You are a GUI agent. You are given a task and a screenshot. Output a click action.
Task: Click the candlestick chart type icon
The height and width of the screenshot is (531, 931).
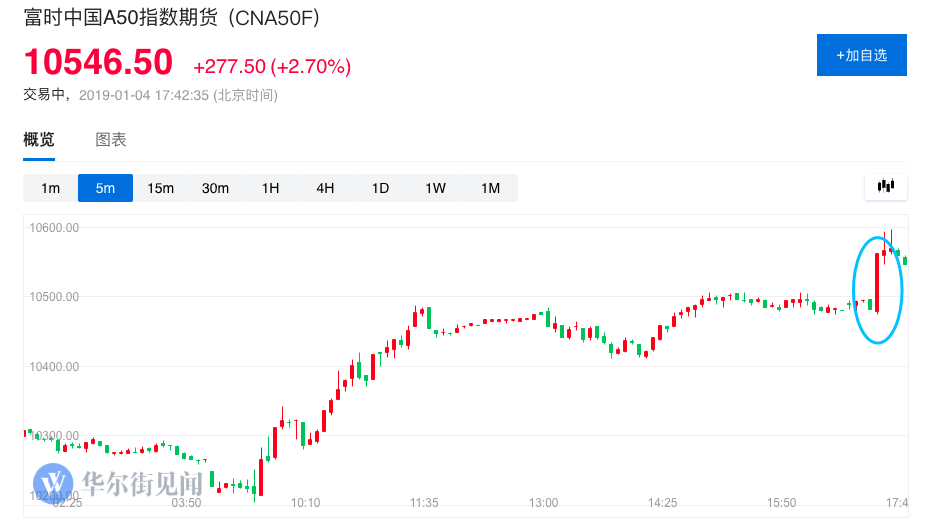click(x=886, y=187)
